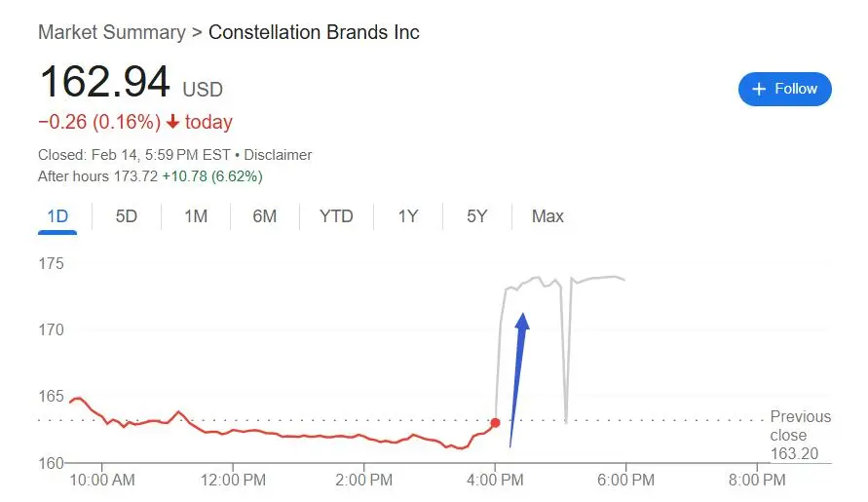
Task: Select the 1D time range tab
Action: (x=57, y=216)
